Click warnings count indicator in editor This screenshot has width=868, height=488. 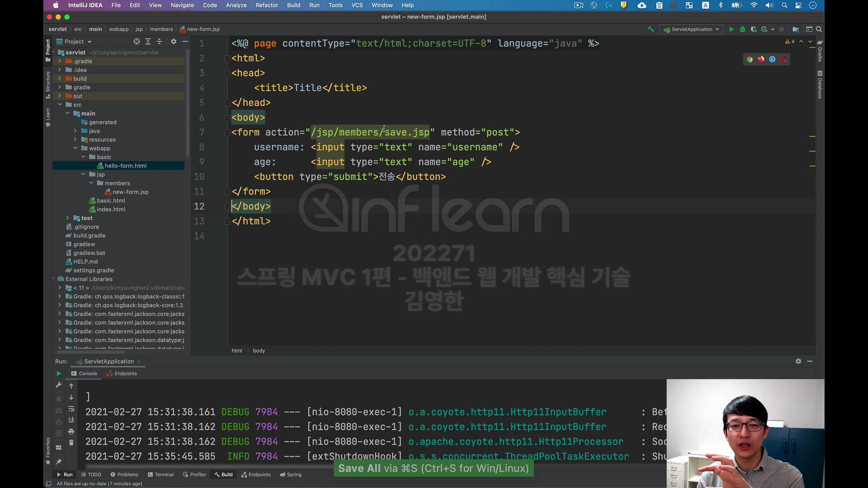pyautogui.click(x=790, y=42)
